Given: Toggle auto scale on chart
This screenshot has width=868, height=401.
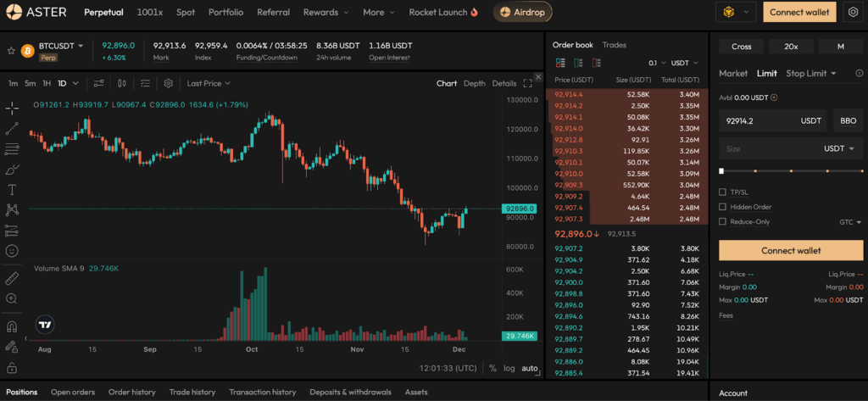Looking at the screenshot, I should tap(530, 368).
